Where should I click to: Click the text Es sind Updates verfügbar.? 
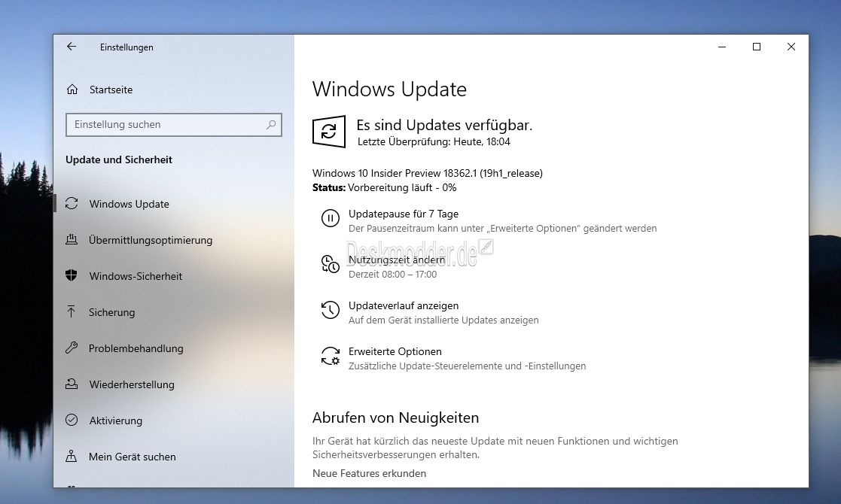[444, 125]
